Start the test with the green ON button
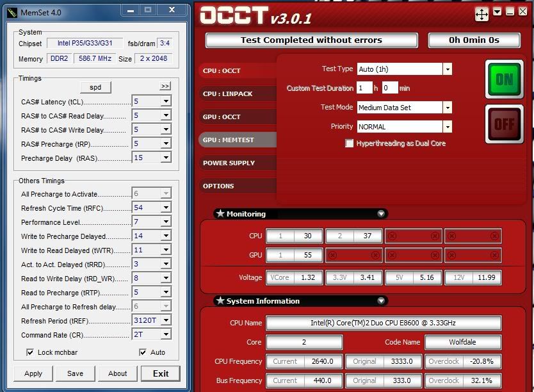 (x=505, y=79)
